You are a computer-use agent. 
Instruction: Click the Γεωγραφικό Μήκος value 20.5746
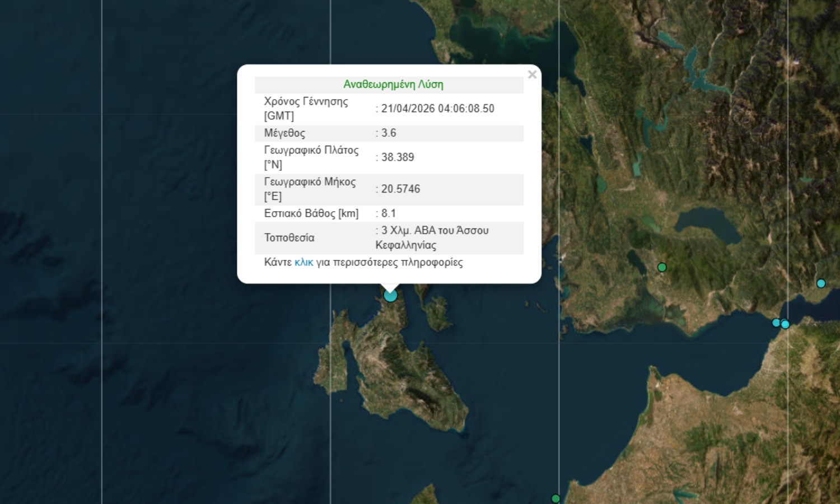[x=398, y=189]
